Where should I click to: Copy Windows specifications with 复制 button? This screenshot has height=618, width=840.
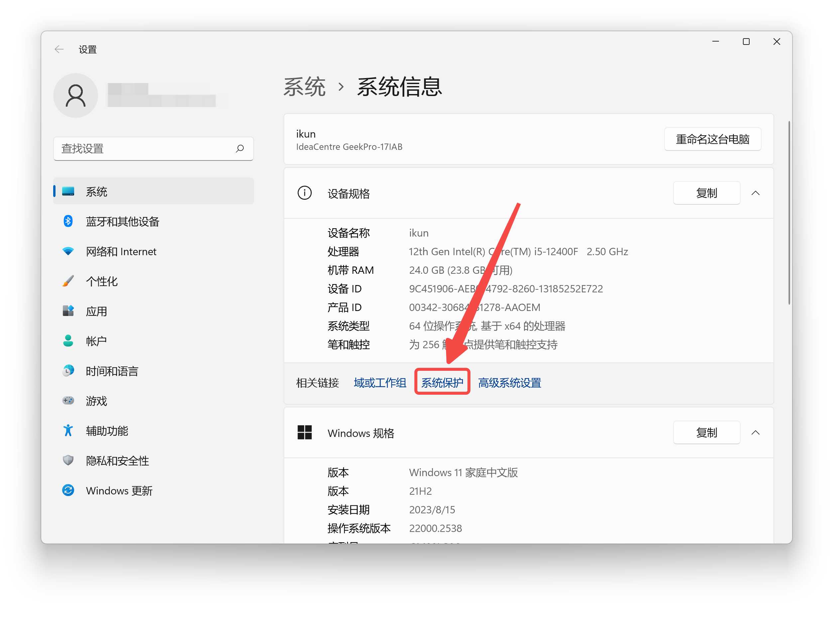706,433
